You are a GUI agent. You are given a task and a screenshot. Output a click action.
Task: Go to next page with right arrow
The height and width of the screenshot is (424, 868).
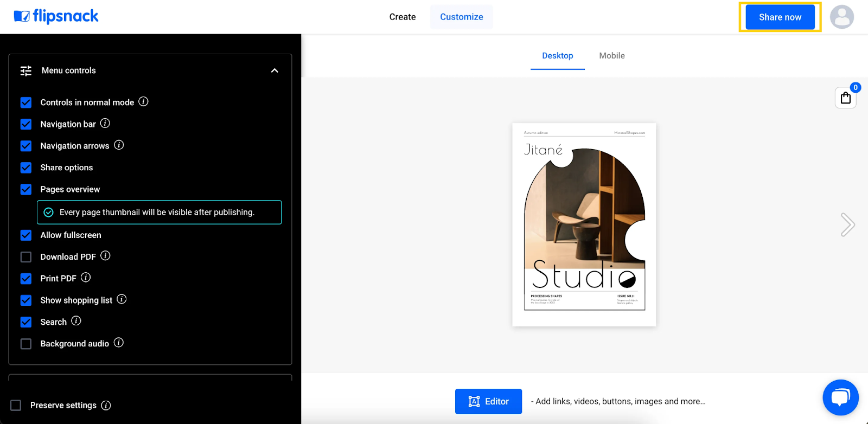(847, 224)
